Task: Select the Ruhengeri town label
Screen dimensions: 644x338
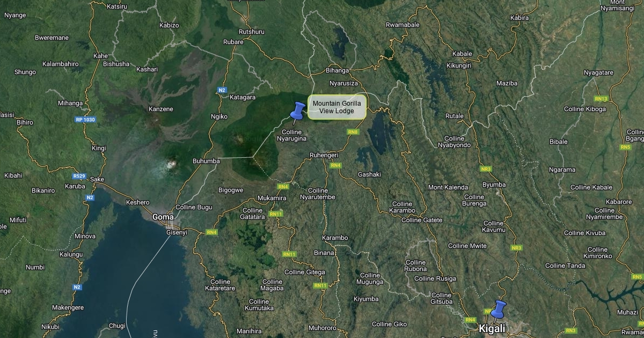Action: coord(324,155)
